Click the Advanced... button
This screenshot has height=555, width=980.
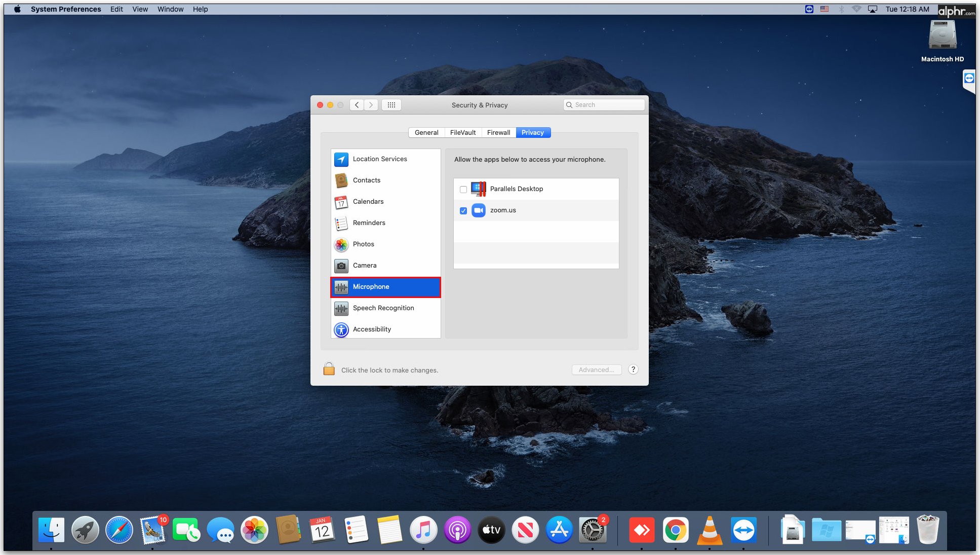click(596, 370)
